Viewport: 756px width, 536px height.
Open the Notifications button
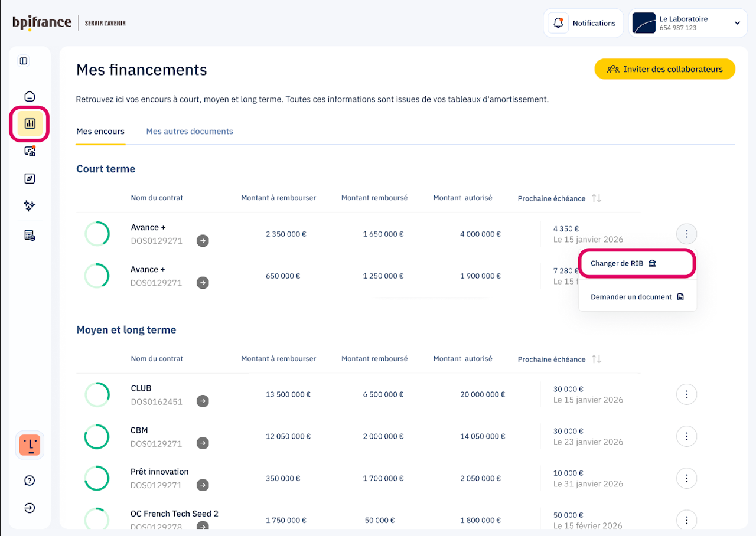point(583,23)
